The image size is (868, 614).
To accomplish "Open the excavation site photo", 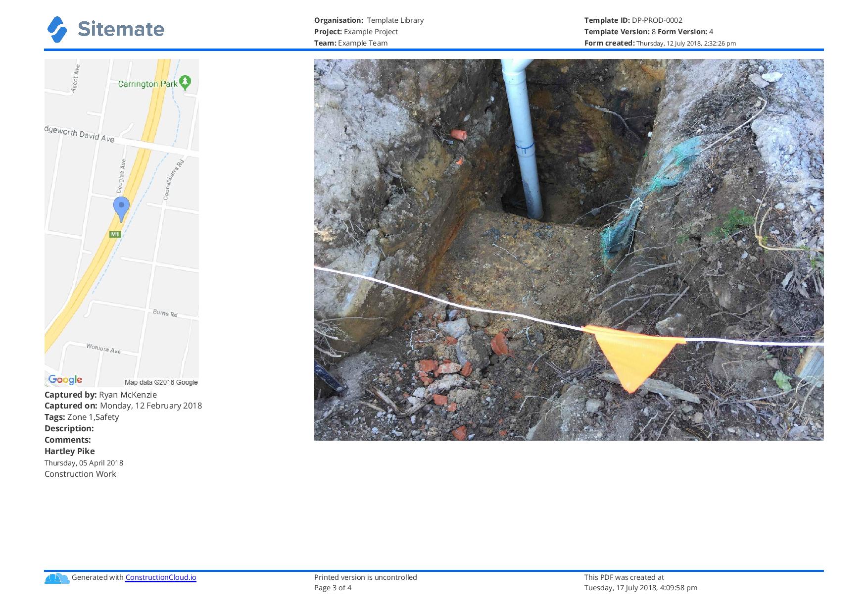I will pyautogui.click(x=569, y=250).
